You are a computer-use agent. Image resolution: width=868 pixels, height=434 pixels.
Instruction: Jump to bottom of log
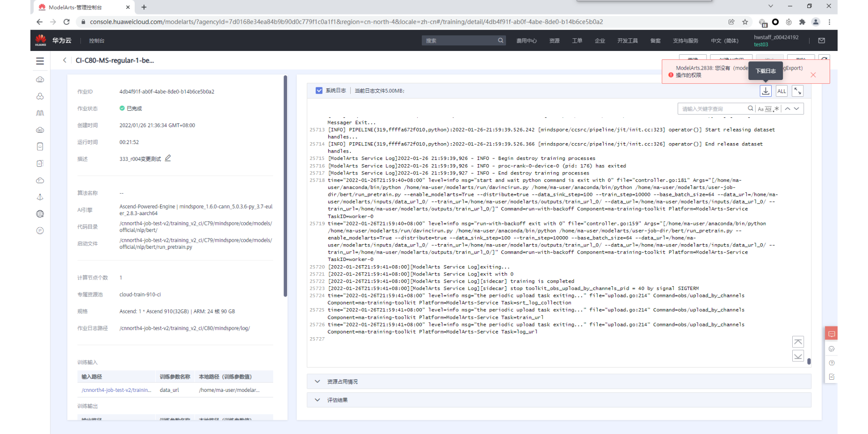798,356
